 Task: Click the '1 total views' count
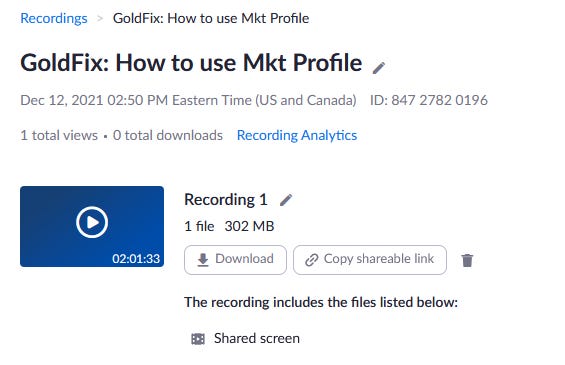pos(59,135)
